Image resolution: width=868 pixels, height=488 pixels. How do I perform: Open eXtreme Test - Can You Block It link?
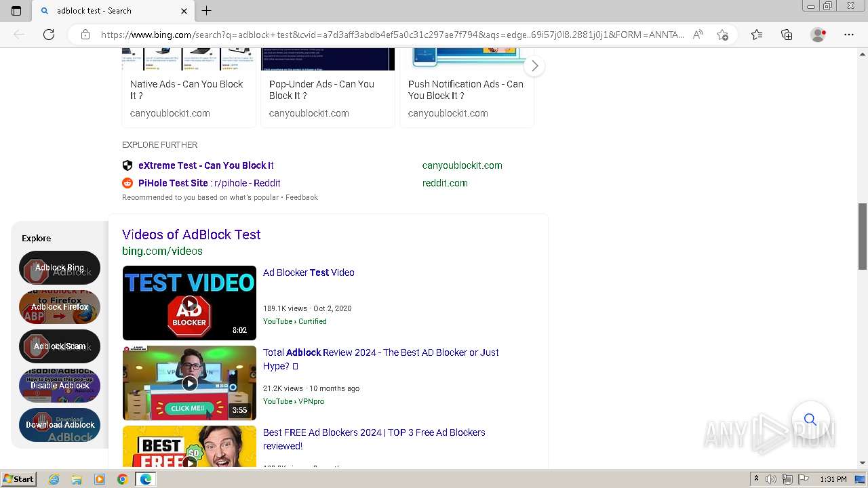pos(206,165)
